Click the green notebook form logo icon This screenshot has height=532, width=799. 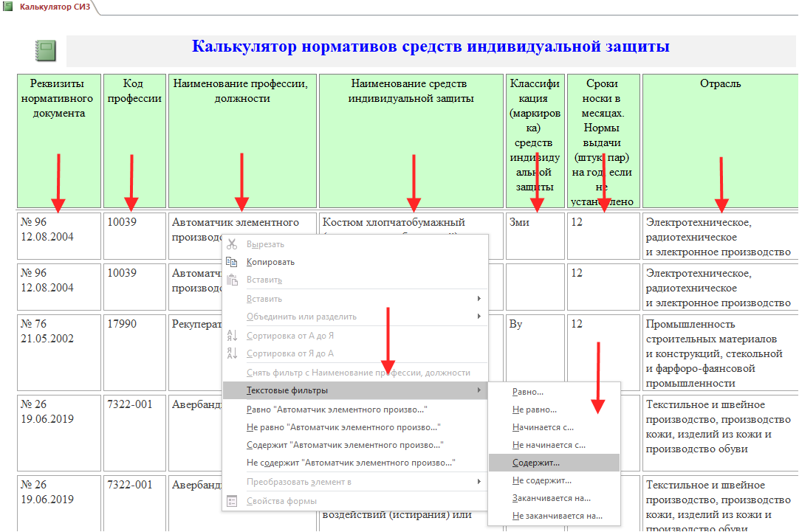[x=45, y=51]
